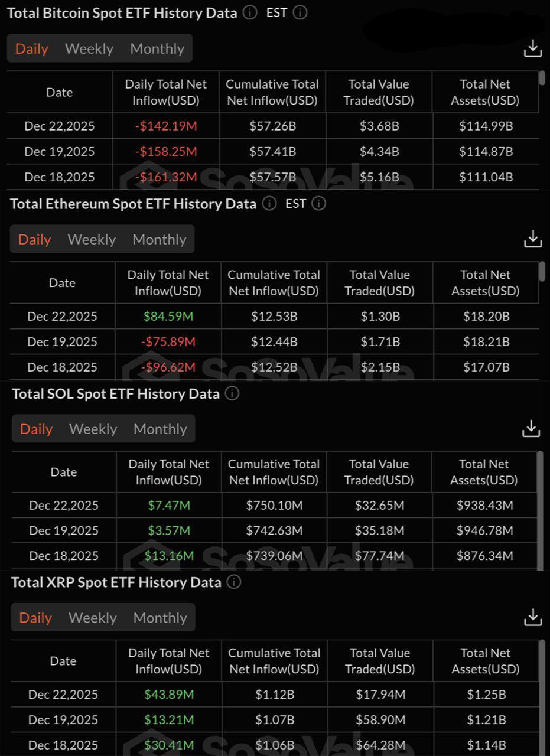The width and height of the screenshot is (550, 756).
Task: Show Weekly data for SOL ETF
Action: coord(93,429)
